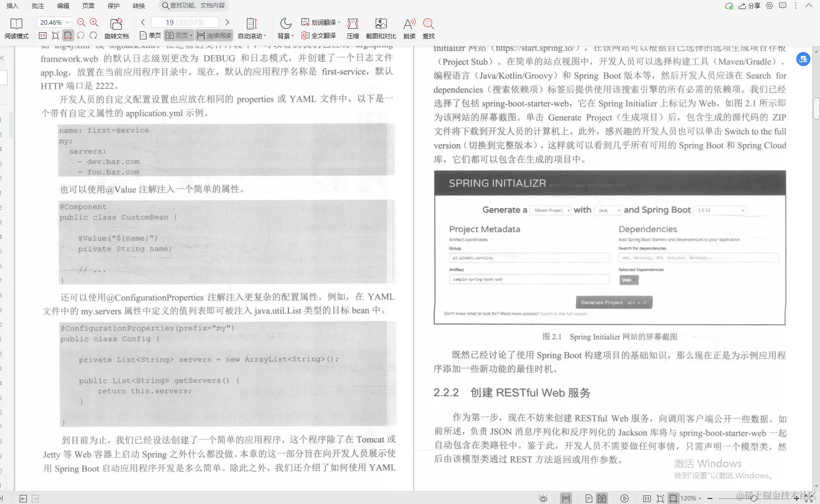Open the feedback comment icon
The image size is (820, 504).
pyautogui.click(x=783, y=6)
